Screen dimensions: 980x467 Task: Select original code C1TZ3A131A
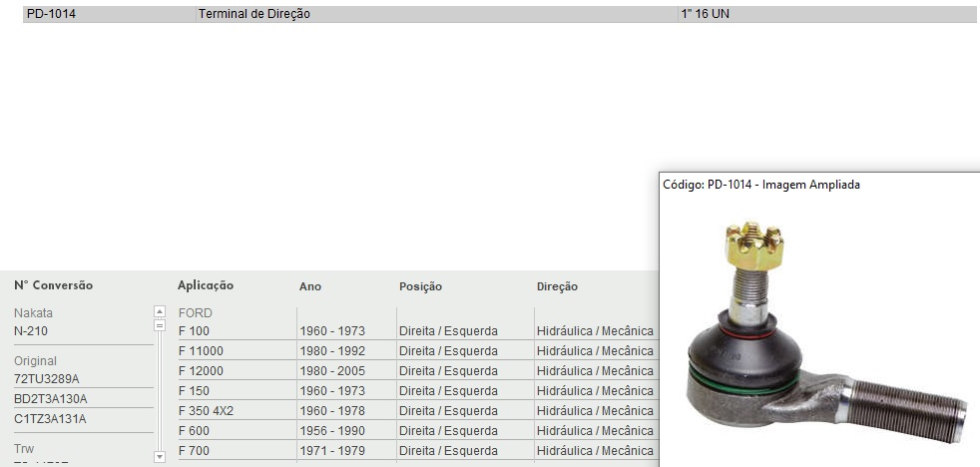tap(50, 419)
